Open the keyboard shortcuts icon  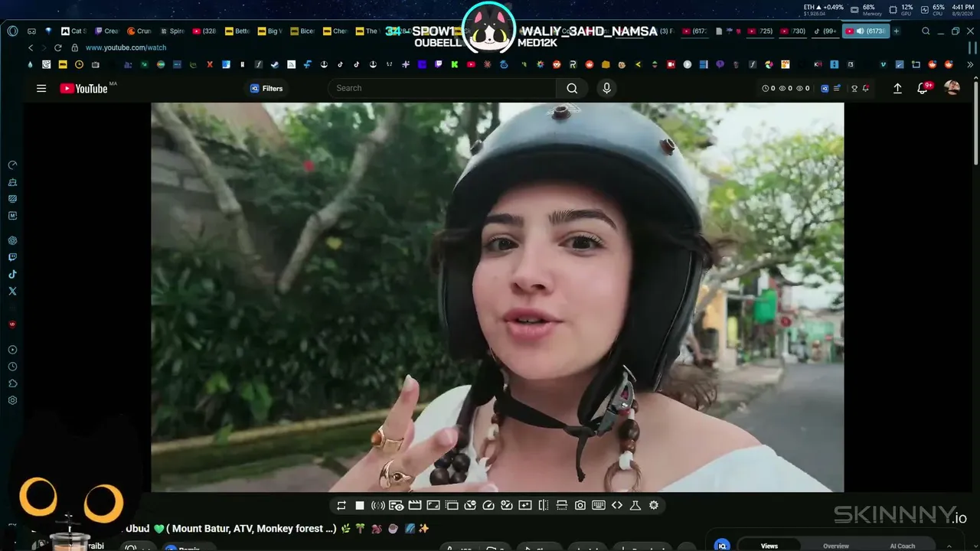599,505
